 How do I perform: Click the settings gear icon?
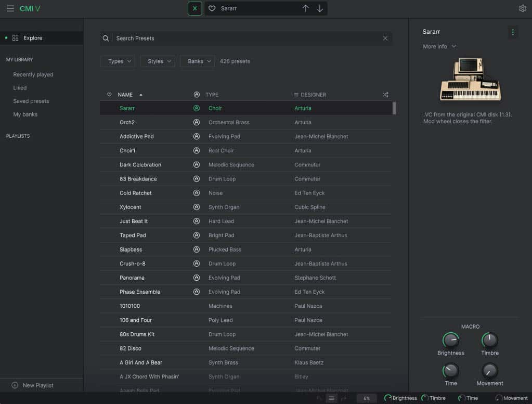point(523,8)
